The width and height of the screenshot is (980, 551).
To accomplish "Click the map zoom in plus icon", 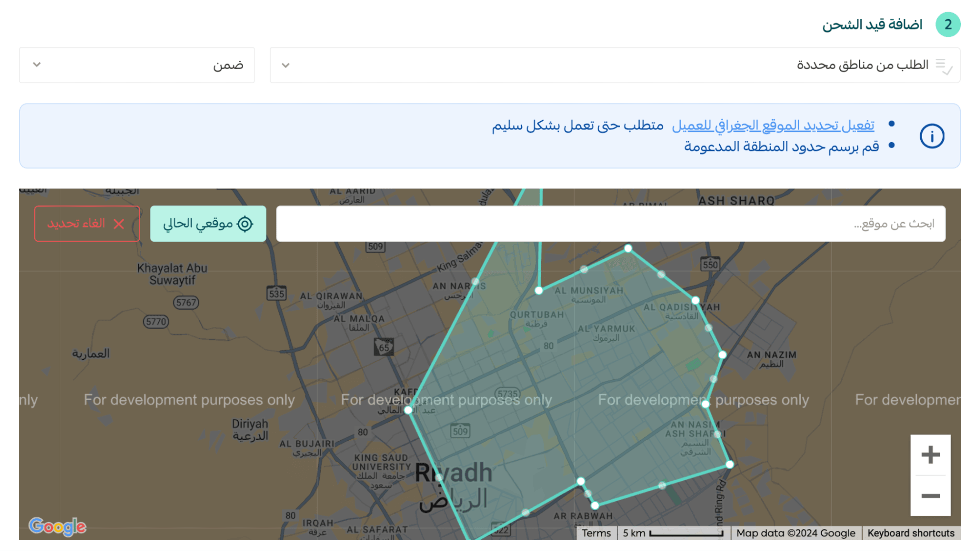I will 930,455.
